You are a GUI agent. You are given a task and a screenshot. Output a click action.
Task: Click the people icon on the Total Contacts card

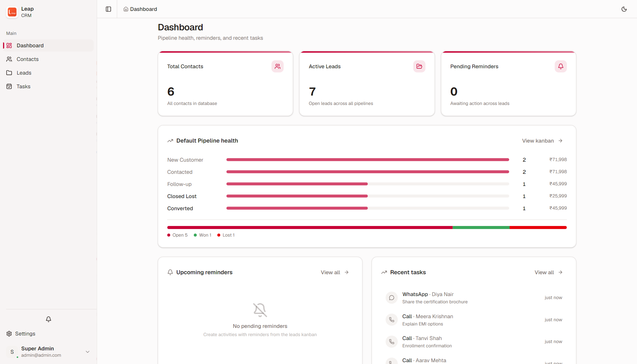click(x=278, y=66)
